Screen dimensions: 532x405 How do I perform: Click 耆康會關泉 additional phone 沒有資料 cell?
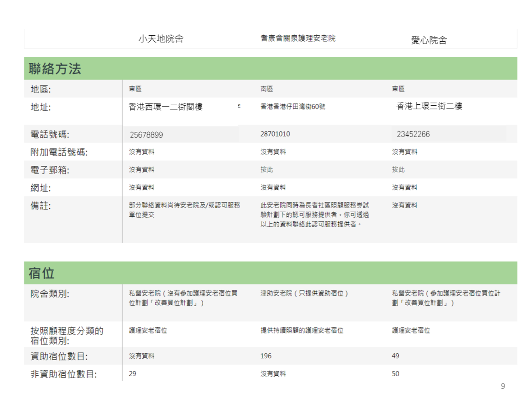point(273,152)
